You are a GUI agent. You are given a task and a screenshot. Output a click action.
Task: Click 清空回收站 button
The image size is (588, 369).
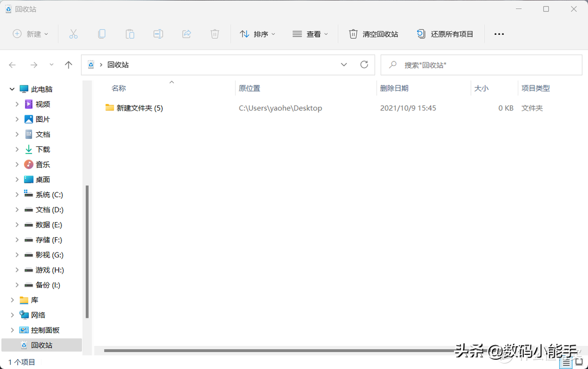(373, 34)
